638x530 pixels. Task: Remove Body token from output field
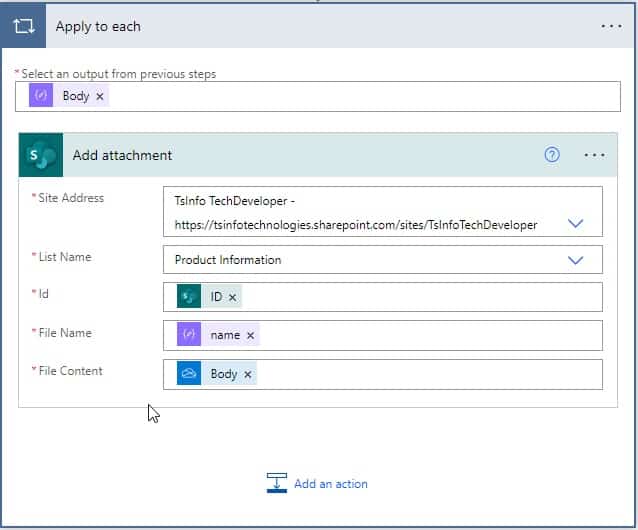tap(100, 96)
